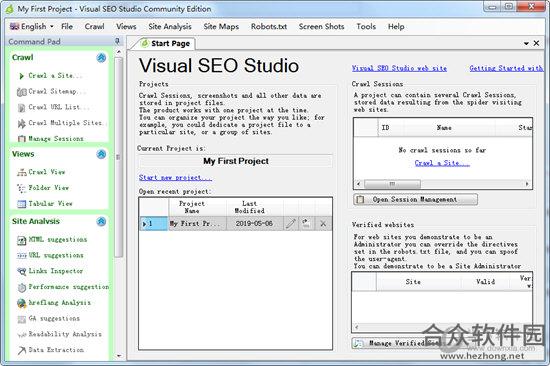Click the Crawl URL List icon
Screen dimensions: 550x366
point(21,108)
